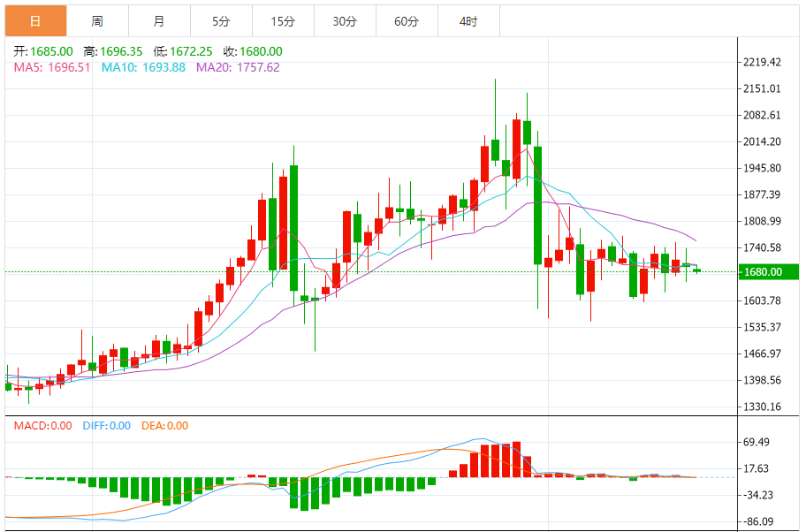Click the 1330.16 axis label
The width and height of the screenshot is (806, 532).
762,407
